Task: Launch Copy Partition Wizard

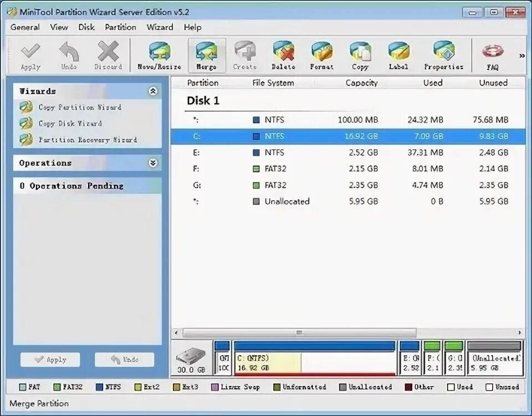Action: 80,107
